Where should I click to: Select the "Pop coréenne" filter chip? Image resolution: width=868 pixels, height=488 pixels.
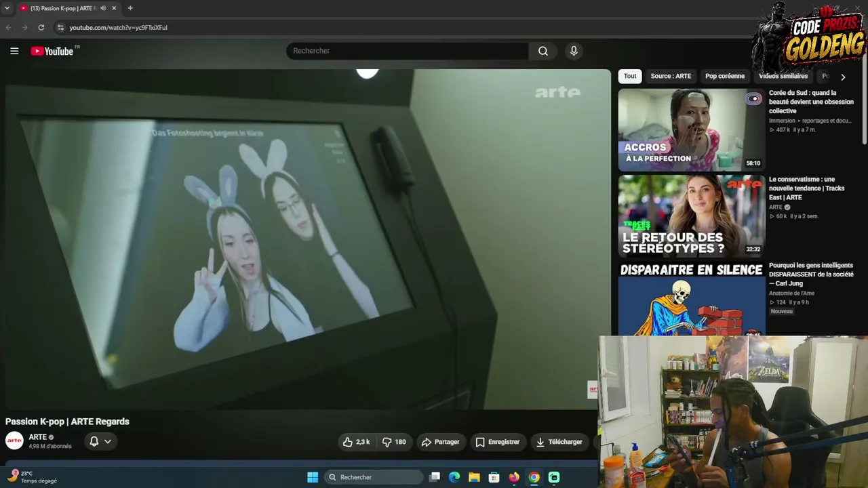pos(725,76)
